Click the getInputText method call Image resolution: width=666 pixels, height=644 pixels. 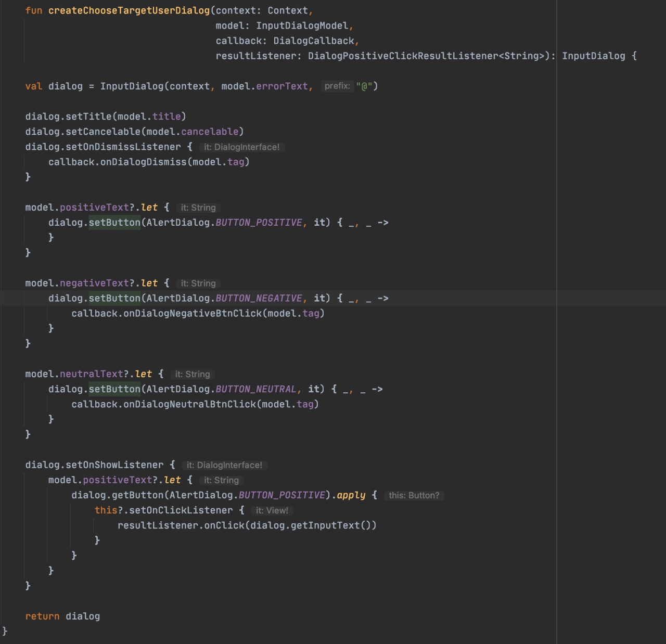(325, 525)
